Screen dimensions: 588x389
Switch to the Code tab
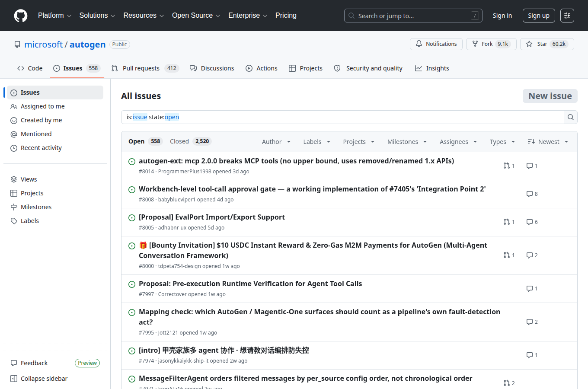coord(30,68)
